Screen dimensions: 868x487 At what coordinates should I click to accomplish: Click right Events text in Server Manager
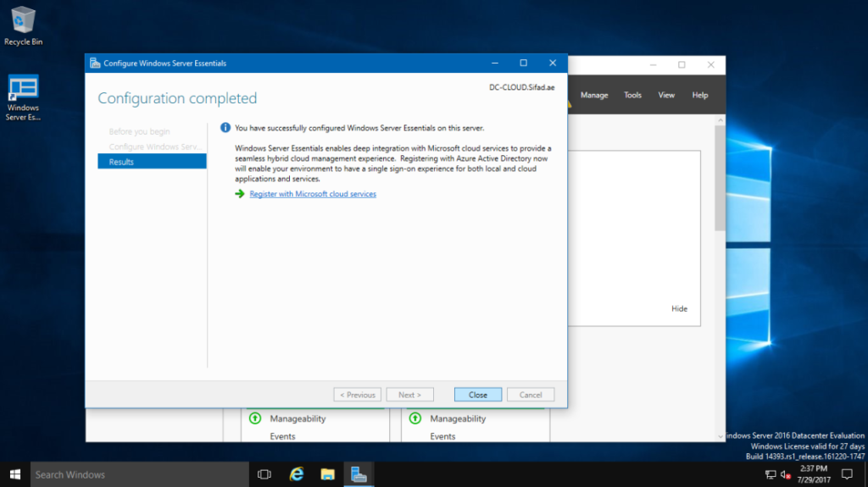pyautogui.click(x=442, y=436)
